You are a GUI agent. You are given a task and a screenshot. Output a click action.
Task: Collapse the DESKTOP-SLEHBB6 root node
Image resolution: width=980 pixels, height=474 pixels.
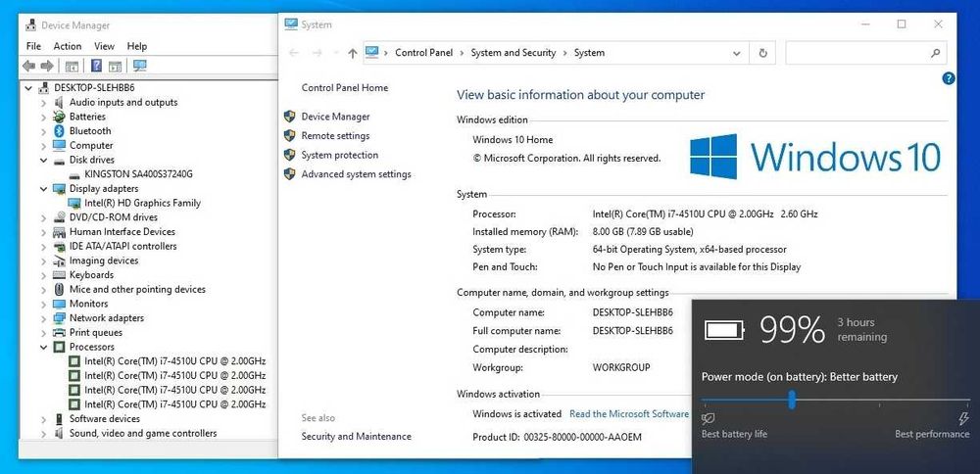point(28,88)
